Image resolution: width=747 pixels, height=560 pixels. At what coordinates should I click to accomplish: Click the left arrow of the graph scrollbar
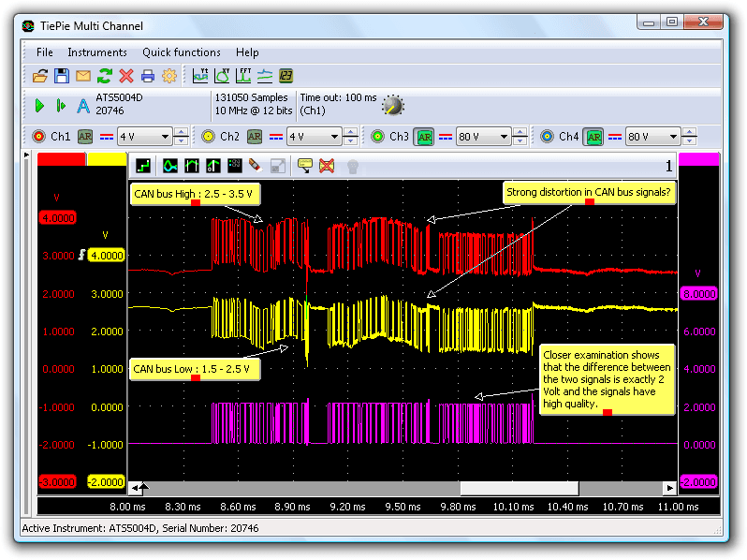[136, 488]
